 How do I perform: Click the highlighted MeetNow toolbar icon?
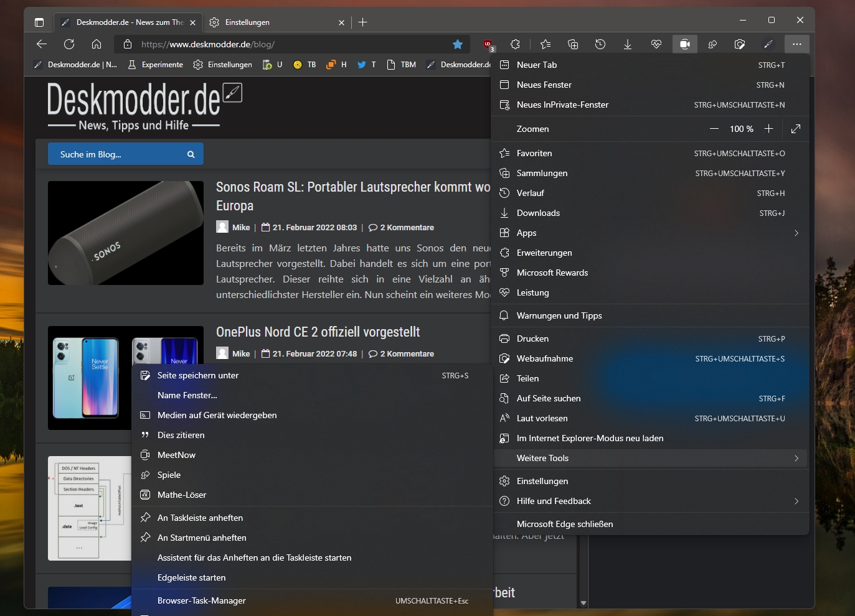[x=685, y=44]
